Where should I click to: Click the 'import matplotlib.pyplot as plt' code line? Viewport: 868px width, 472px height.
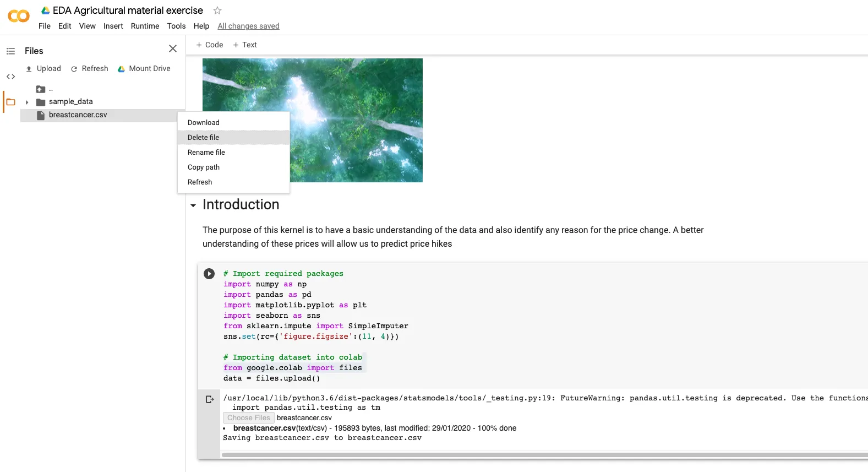tap(295, 305)
